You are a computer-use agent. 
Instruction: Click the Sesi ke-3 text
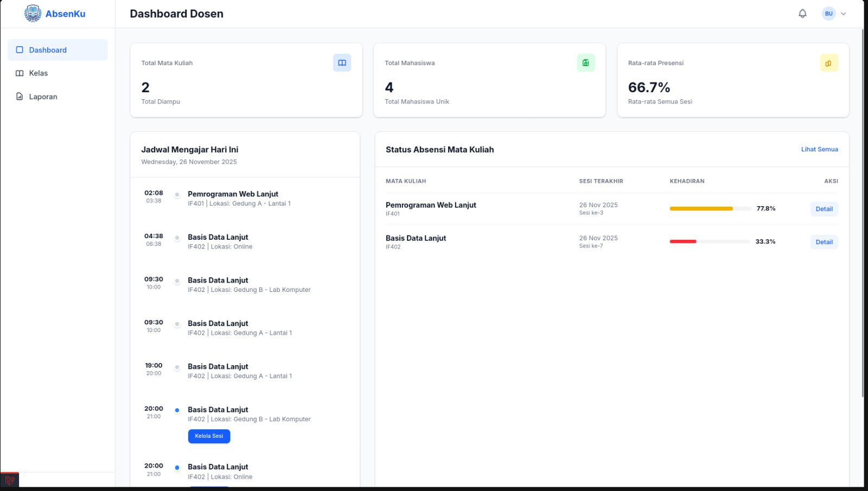[591, 213]
